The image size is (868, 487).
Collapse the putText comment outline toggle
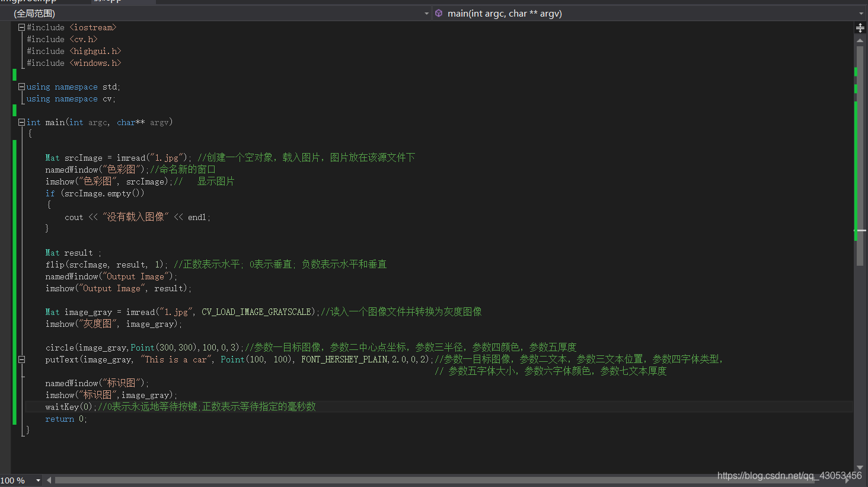pos(22,359)
